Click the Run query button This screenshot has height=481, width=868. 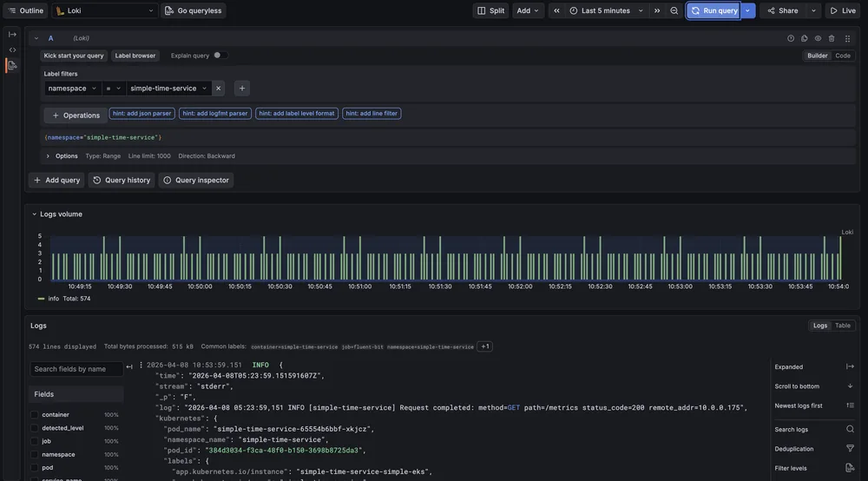(713, 10)
